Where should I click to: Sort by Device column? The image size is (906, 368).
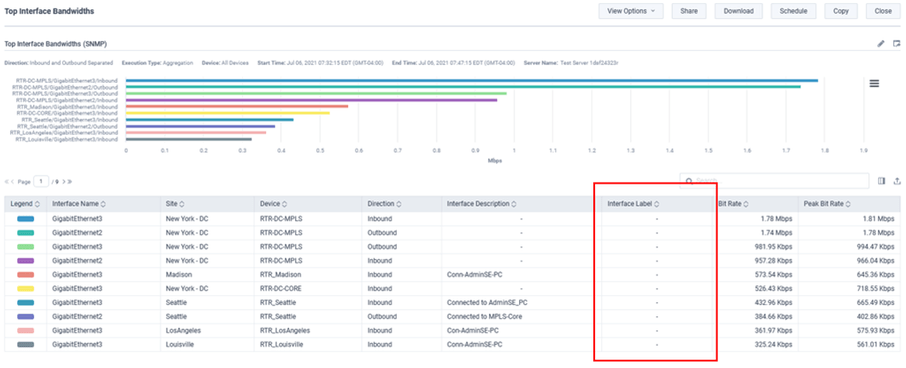point(274,204)
